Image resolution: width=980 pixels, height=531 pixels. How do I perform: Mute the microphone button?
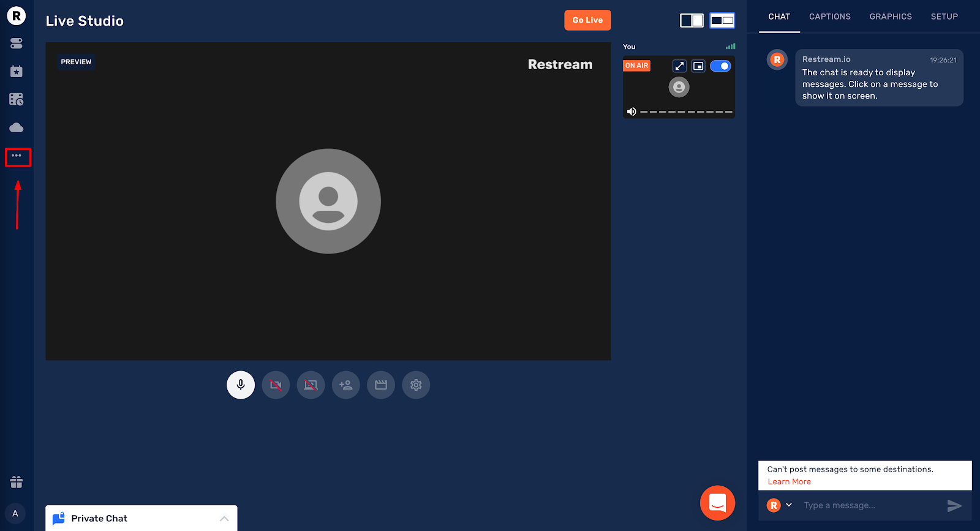coord(241,385)
